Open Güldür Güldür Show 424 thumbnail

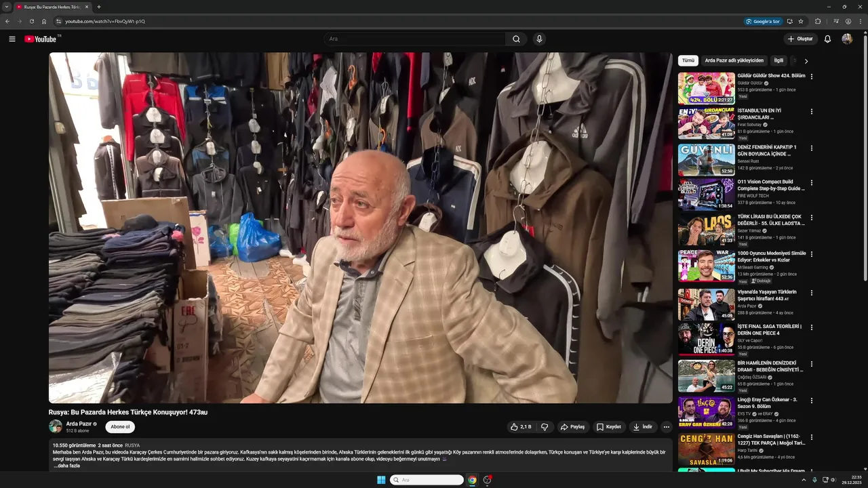tap(706, 88)
